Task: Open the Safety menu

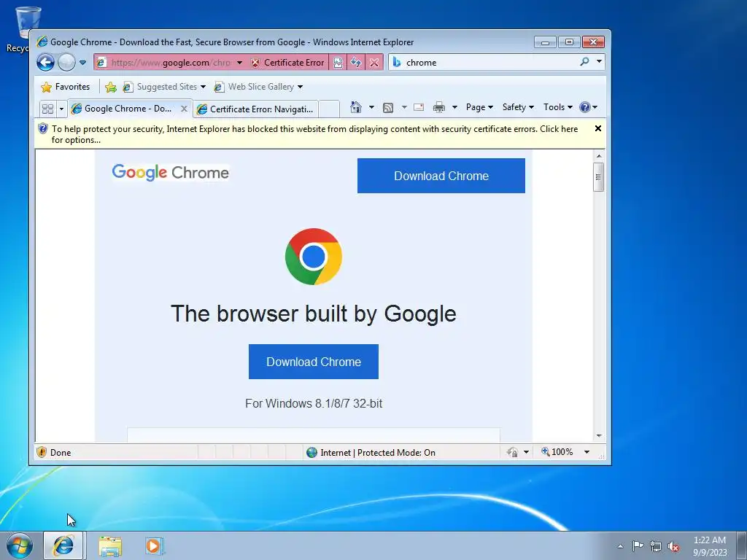Action: point(518,107)
